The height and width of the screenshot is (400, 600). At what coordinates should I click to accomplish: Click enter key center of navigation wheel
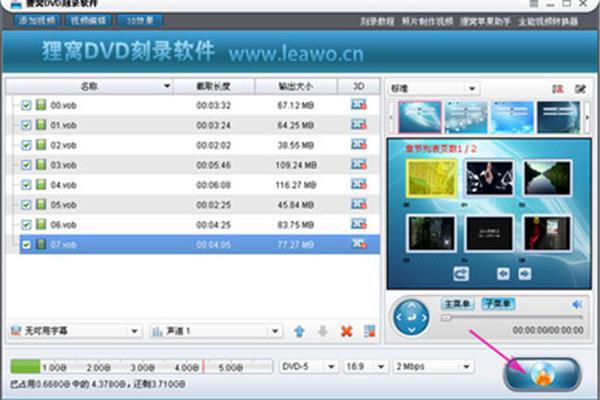point(411,317)
